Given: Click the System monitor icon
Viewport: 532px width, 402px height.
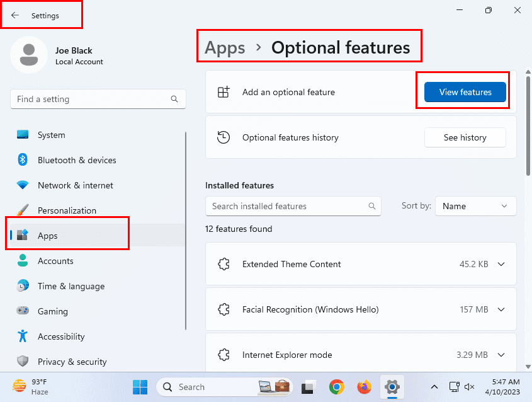Looking at the screenshot, I should 23,134.
